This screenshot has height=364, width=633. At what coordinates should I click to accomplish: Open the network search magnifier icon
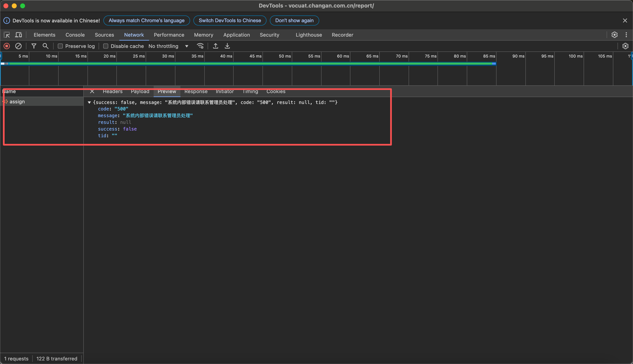tap(45, 46)
